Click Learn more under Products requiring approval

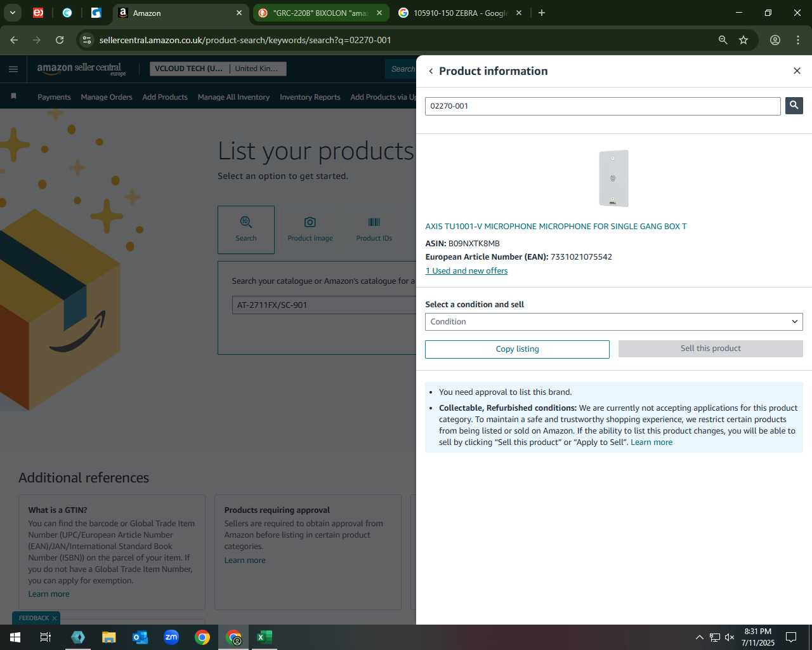point(245,560)
